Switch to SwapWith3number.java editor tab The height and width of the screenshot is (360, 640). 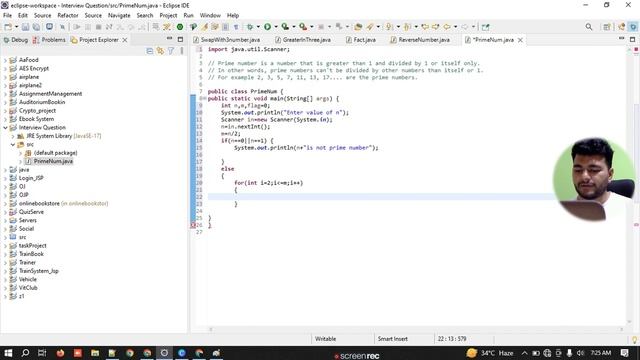click(x=227, y=40)
